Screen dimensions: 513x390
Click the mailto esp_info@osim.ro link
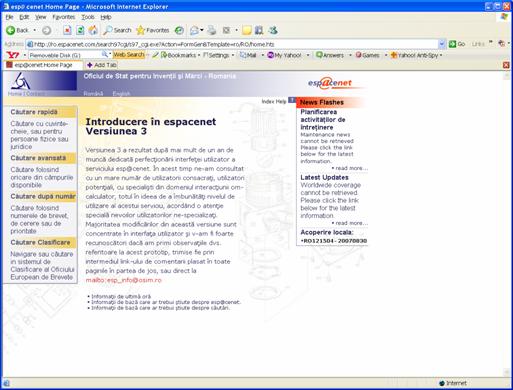click(x=123, y=280)
